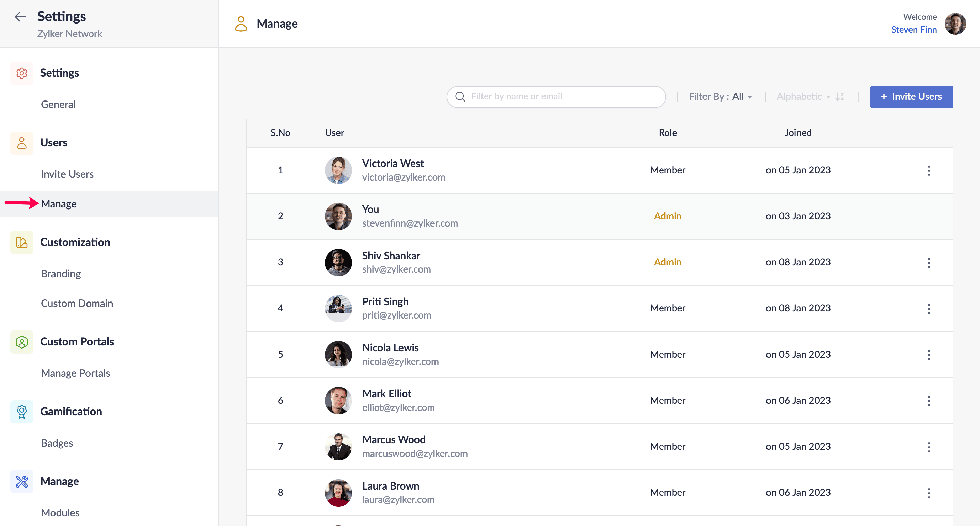
Task: Toggle the alphabetic sort order icon
Action: point(840,97)
